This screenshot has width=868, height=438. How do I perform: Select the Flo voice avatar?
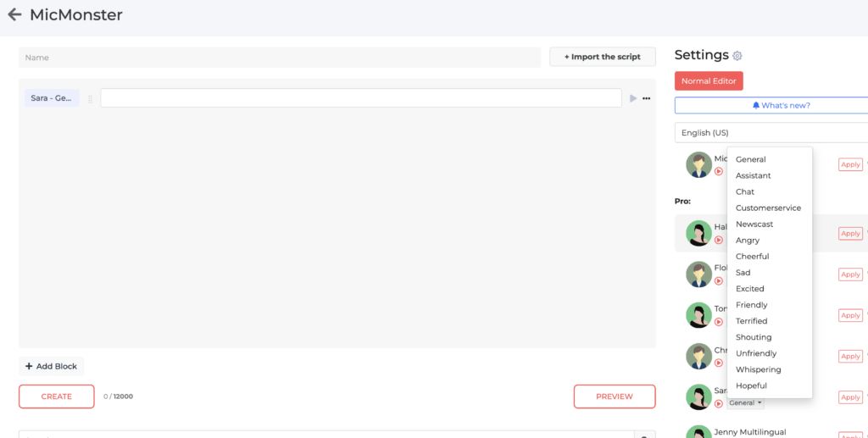(698, 274)
